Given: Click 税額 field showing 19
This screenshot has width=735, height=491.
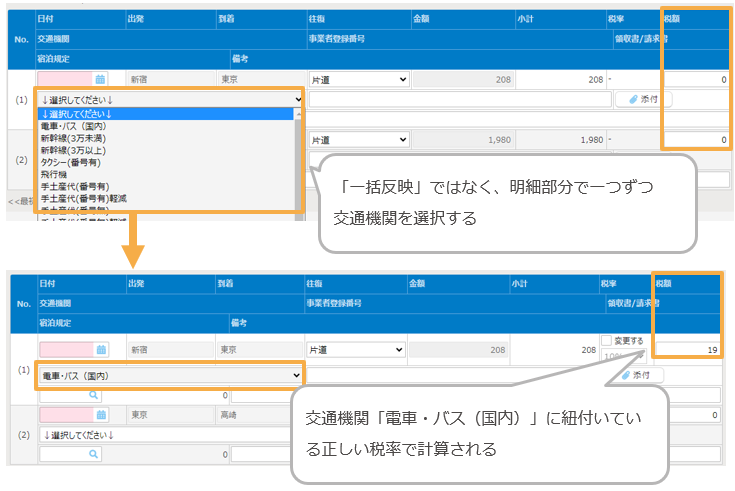Looking at the screenshot, I should coord(689,350).
